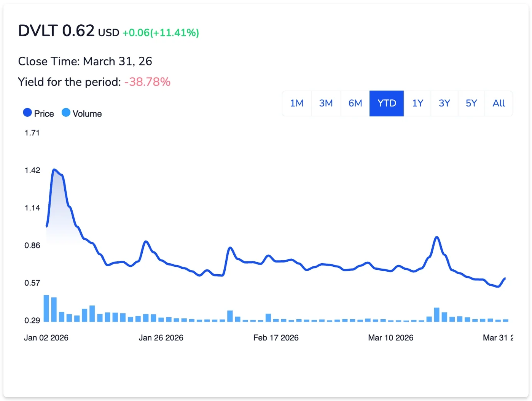Switch to the 3Y range
The width and height of the screenshot is (532, 401).
(444, 103)
